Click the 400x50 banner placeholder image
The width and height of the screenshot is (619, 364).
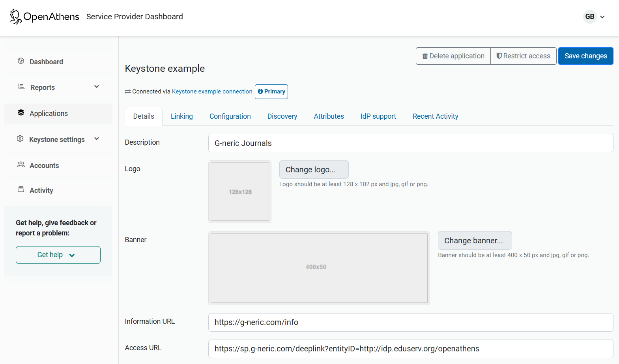319,268
